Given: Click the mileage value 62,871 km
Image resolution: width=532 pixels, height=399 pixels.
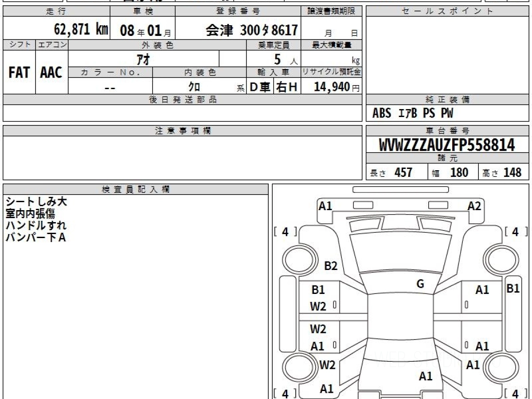Looking at the screenshot, I should tap(81, 30).
